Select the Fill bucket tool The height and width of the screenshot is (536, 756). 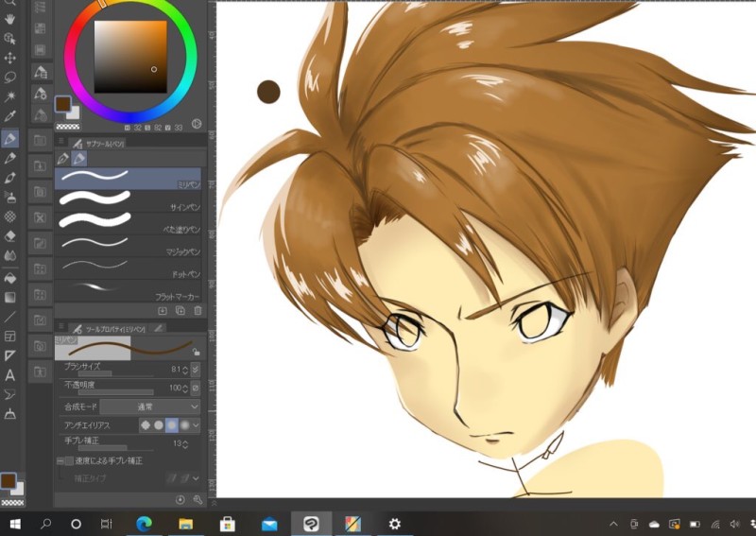coord(9,278)
